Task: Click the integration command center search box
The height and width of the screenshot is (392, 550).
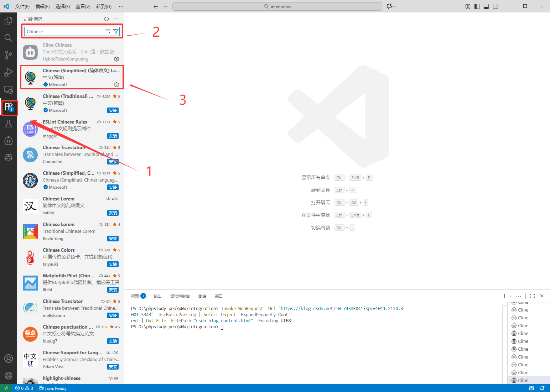Action: coord(277,6)
